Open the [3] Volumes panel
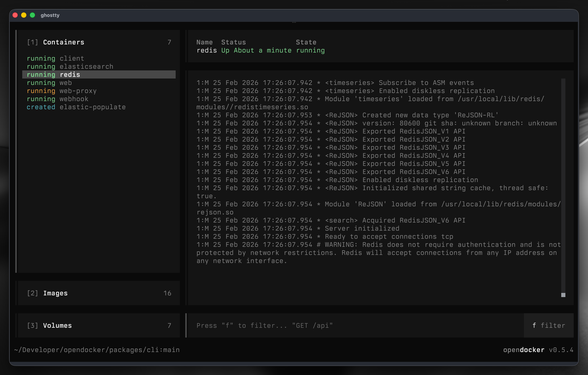The image size is (588, 375). tap(99, 325)
